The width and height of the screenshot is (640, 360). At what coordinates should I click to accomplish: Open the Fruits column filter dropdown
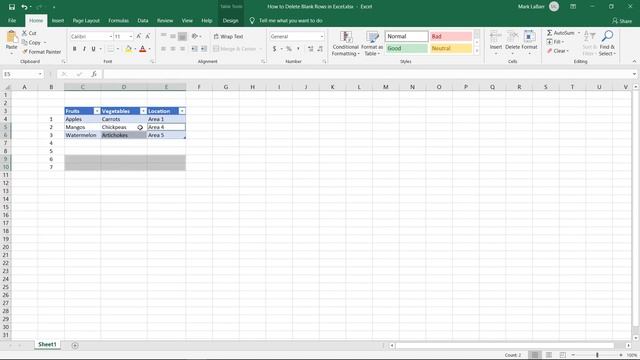[x=97, y=111]
